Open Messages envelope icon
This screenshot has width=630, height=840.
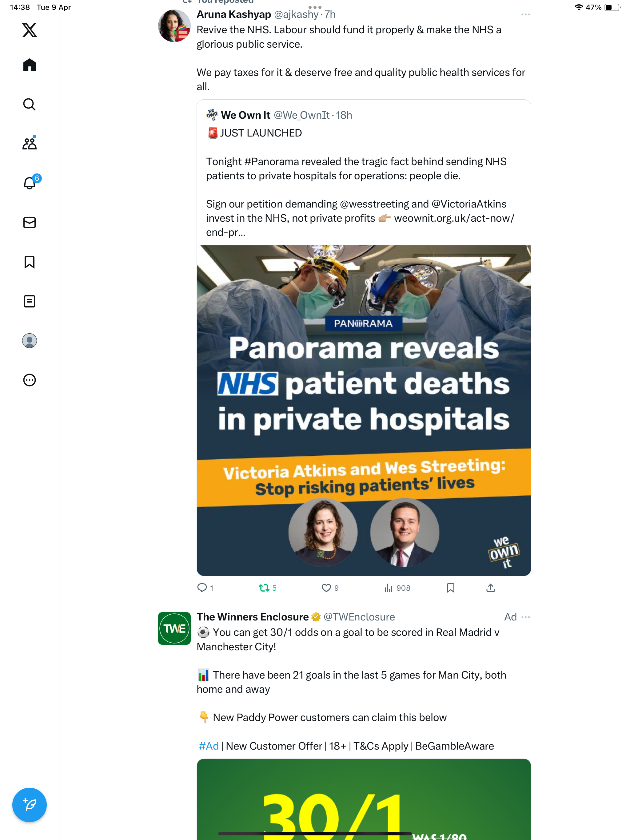pos(29,223)
